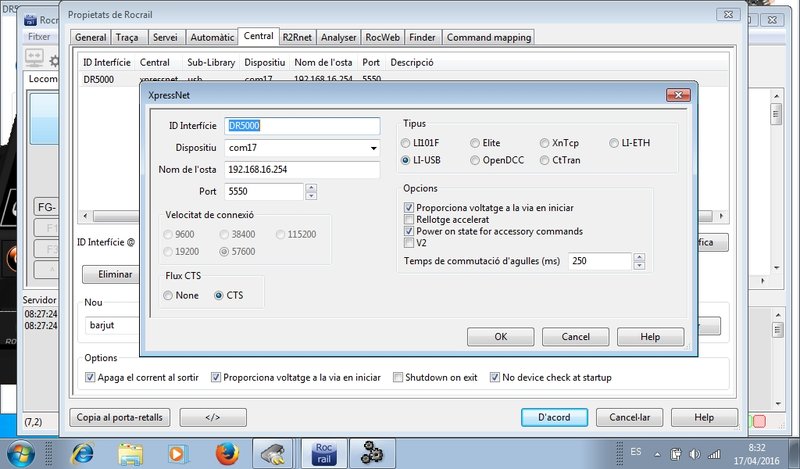Open the Command mapping tab

(x=489, y=37)
